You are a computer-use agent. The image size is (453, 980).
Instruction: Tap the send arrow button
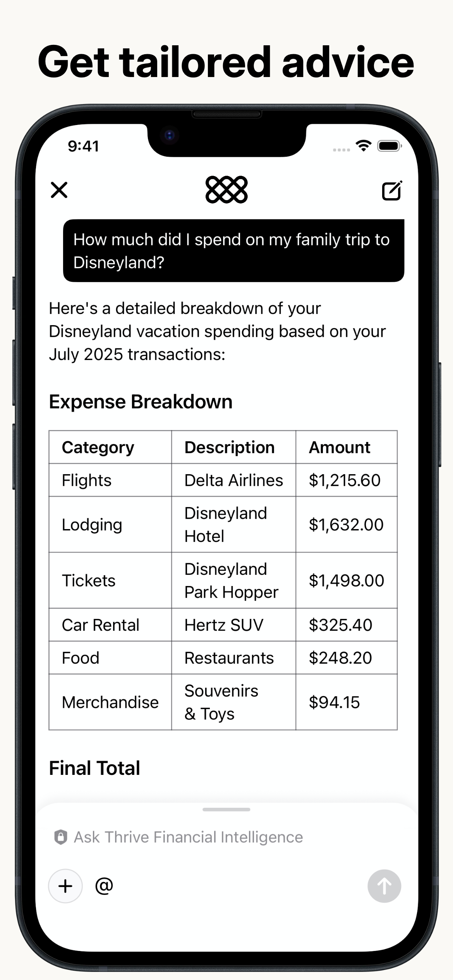click(384, 886)
